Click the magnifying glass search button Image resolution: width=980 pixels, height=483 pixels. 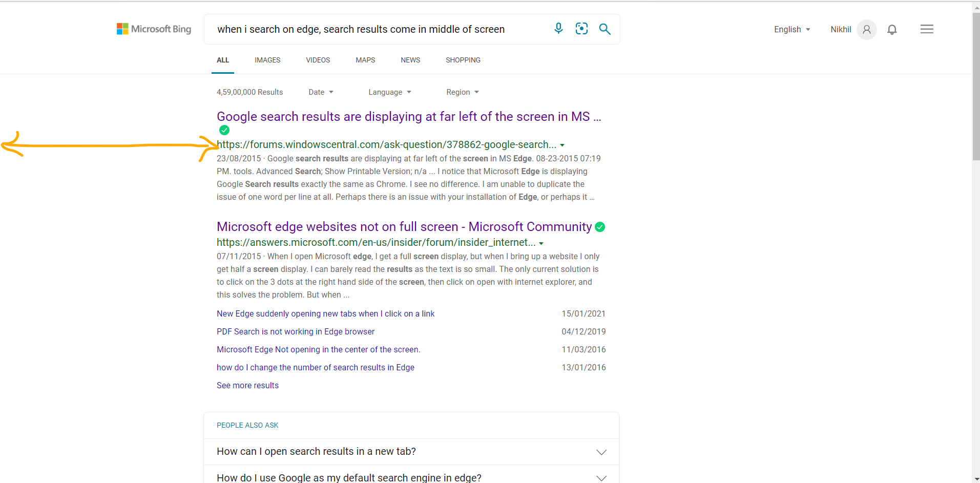click(x=604, y=29)
